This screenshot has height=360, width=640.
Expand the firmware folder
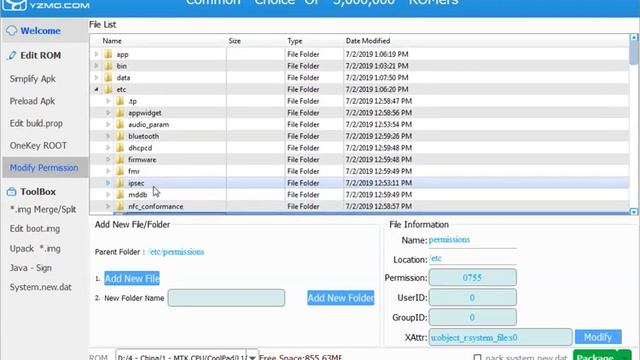(x=108, y=160)
